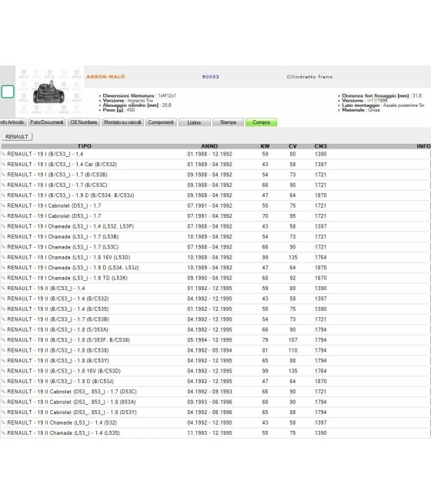
Task: Click magnifier icon for 19 I (B/C53_) - 1.4 row
Action: 3,154
